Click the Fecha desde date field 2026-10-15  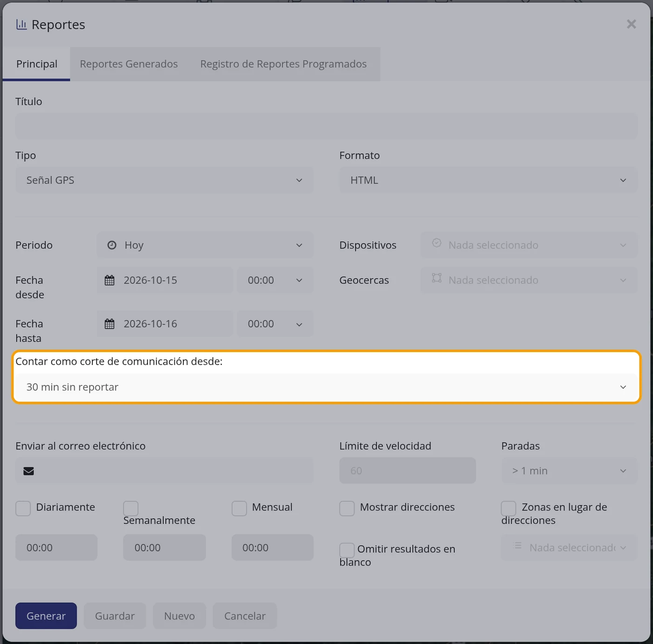[x=165, y=280]
